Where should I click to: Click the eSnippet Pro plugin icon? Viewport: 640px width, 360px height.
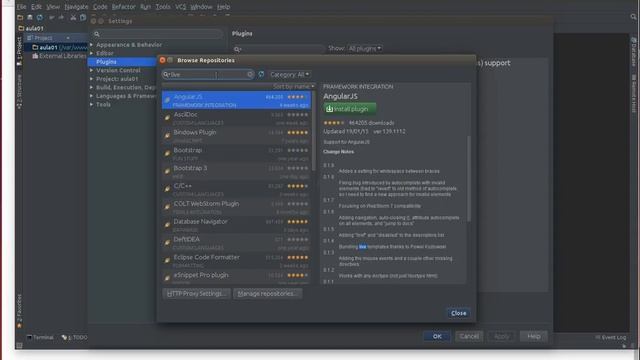[167, 278]
